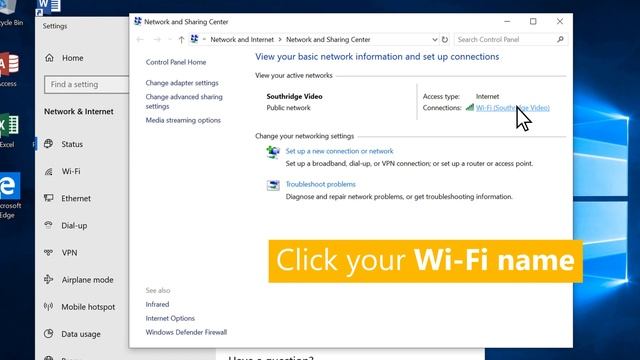Click the search magnifier icon

(560, 39)
